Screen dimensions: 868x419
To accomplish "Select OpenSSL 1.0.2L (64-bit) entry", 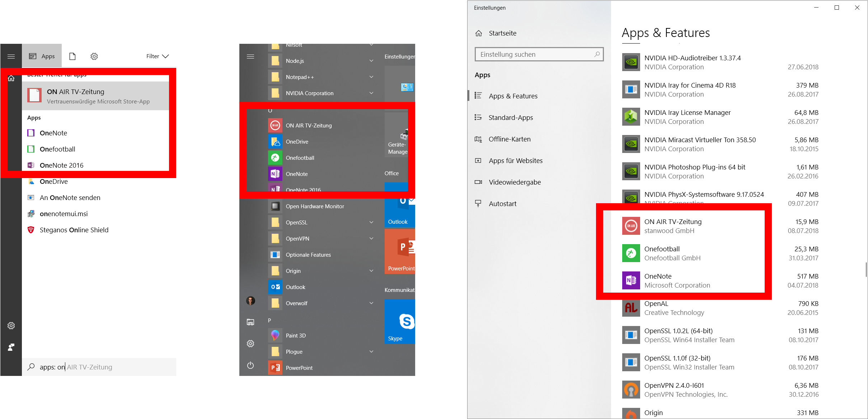I will click(x=721, y=335).
